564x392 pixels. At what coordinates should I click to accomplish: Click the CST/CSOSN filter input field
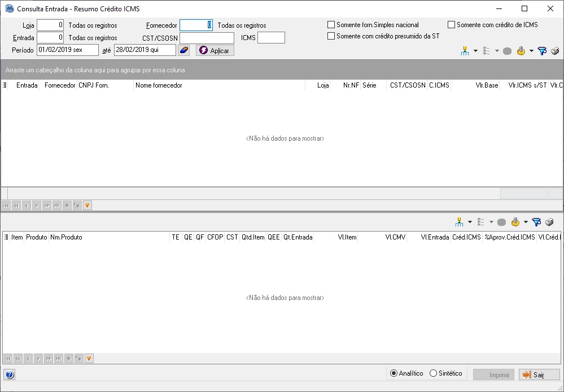(207, 38)
